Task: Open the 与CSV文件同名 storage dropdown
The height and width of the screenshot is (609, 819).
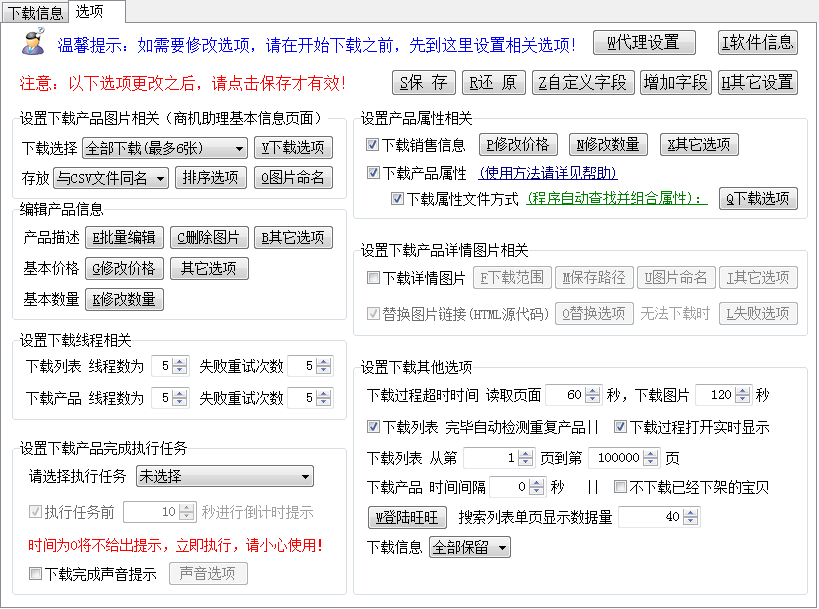Action: [x=111, y=178]
